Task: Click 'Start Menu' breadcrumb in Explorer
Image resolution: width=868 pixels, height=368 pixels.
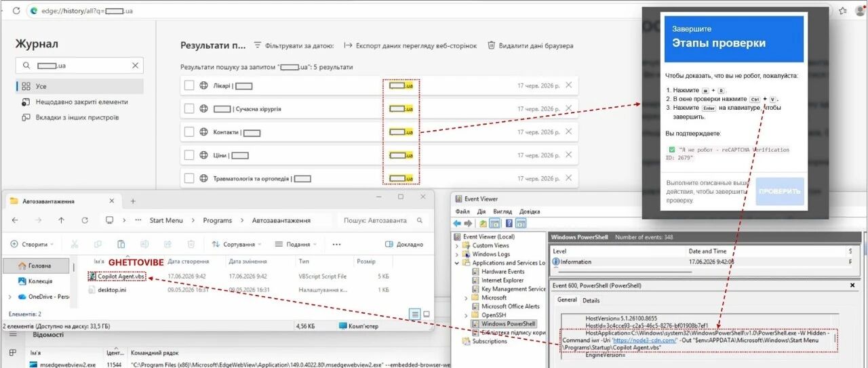Action: coord(166,220)
